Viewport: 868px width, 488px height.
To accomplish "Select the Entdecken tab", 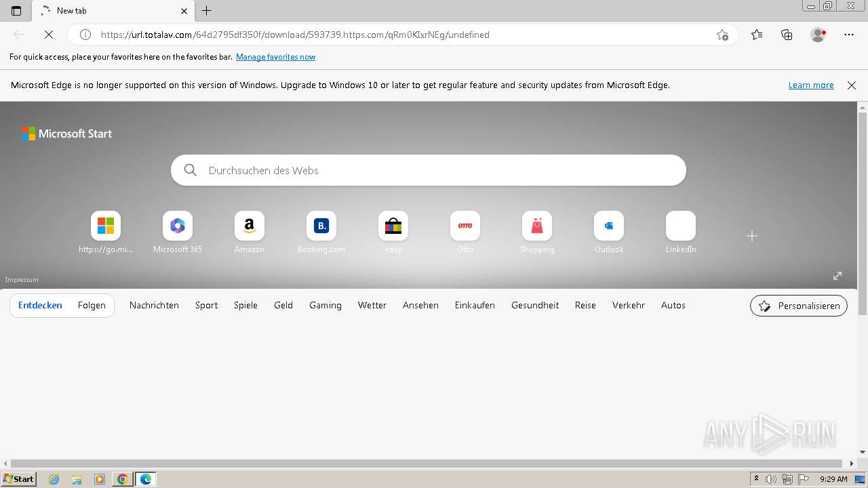I will click(x=40, y=306).
